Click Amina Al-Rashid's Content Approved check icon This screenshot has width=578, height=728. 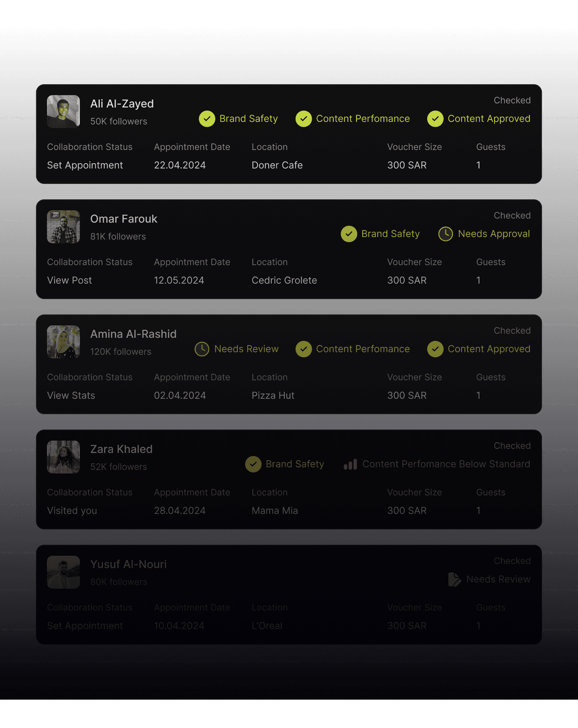tap(435, 349)
